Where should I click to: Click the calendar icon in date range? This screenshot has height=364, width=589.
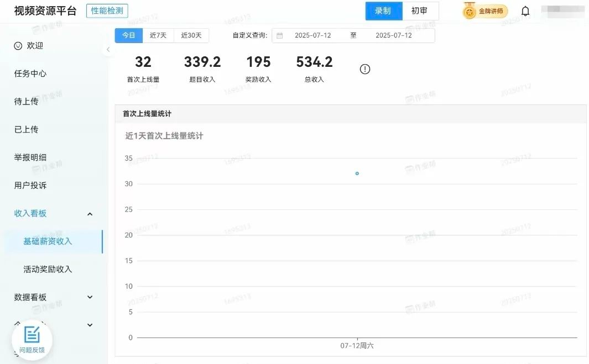click(x=280, y=36)
